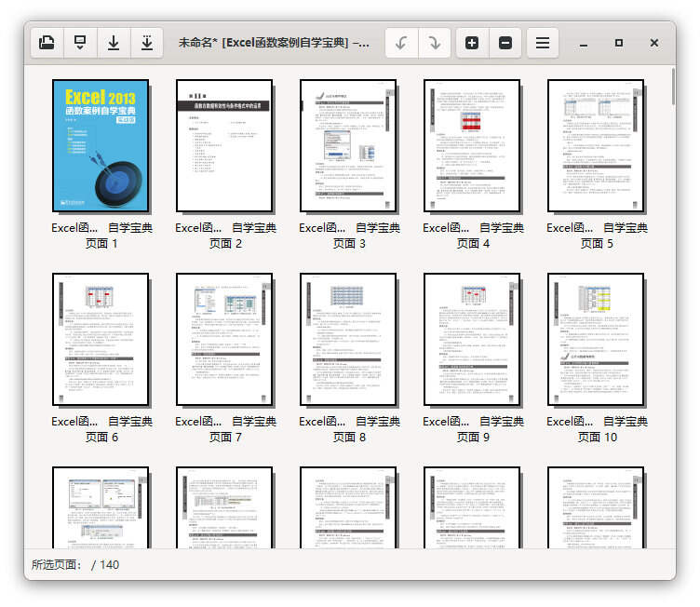
Task: Click the '页面 5' label
Action: 597,243
